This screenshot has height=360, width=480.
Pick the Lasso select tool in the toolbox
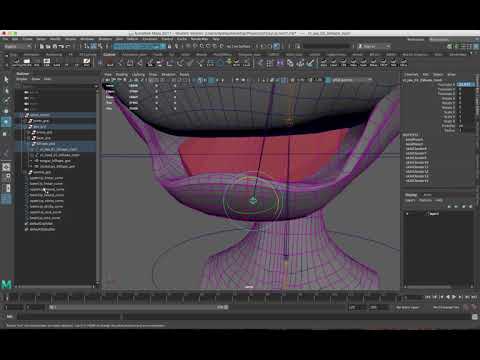click(6, 91)
